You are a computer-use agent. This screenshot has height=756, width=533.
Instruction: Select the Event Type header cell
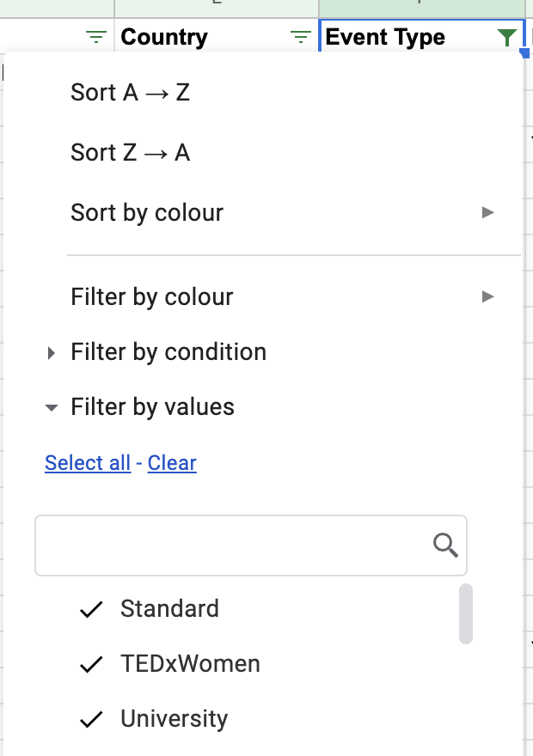[x=395, y=37]
